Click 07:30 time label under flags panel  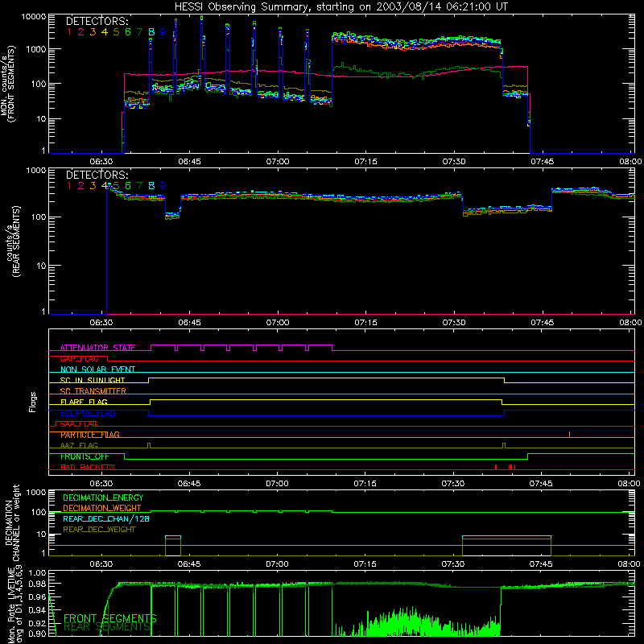point(453,484)
